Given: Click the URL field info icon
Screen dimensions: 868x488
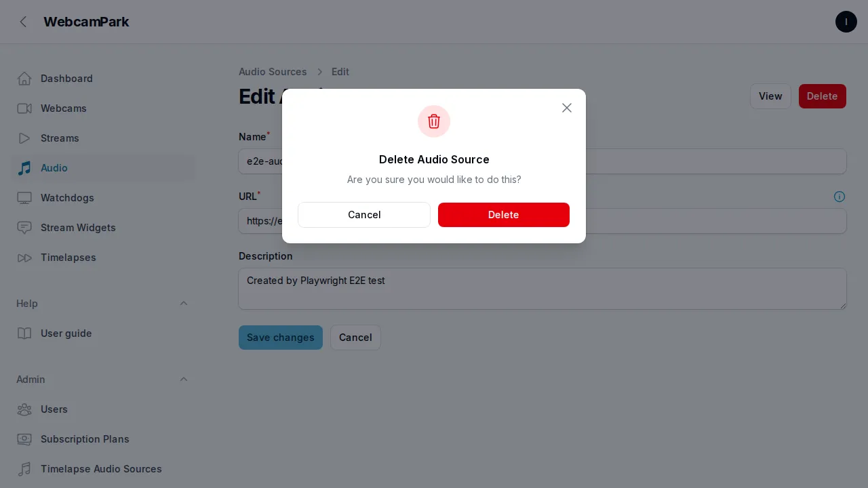Looking at the screenshot, I should click(840, 197).
